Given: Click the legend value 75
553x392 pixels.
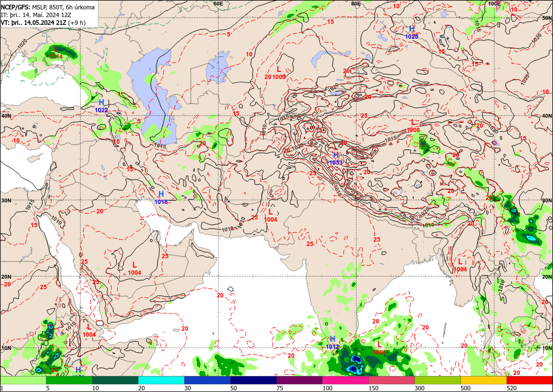Looking at the screenshot, I should click(280, 388).
